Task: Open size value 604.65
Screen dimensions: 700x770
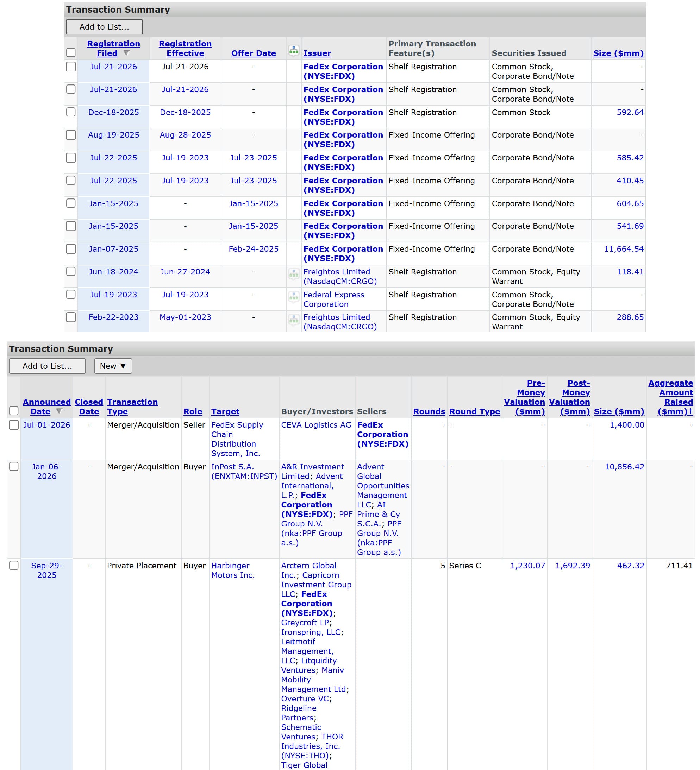Action: coord(630,203)
